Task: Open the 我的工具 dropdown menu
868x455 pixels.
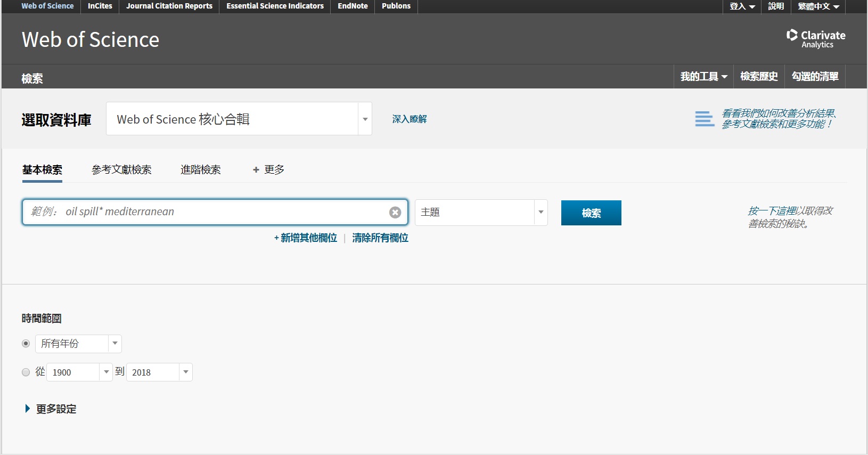Action: pyautogui.click(x=704, y=77)
